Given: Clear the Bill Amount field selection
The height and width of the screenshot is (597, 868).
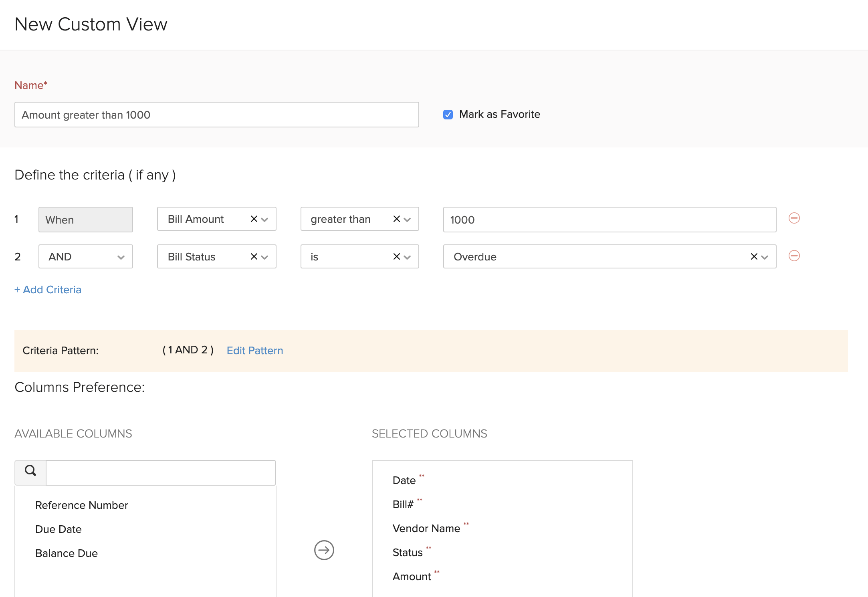Looking at the screenshot, I should [x=253, y=219].
